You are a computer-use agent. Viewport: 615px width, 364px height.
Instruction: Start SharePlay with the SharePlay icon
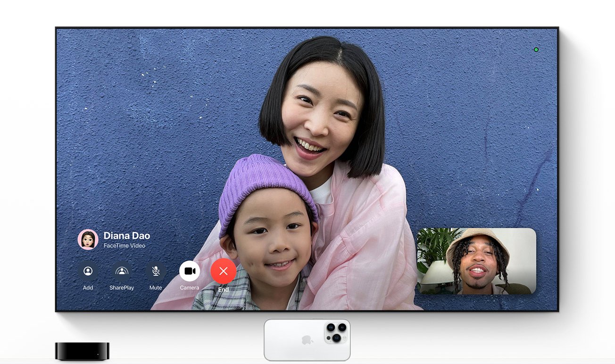122,271
